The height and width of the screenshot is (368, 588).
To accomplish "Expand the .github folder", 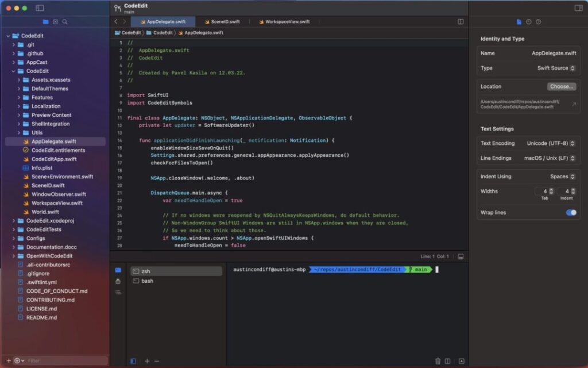I will 14,53.
